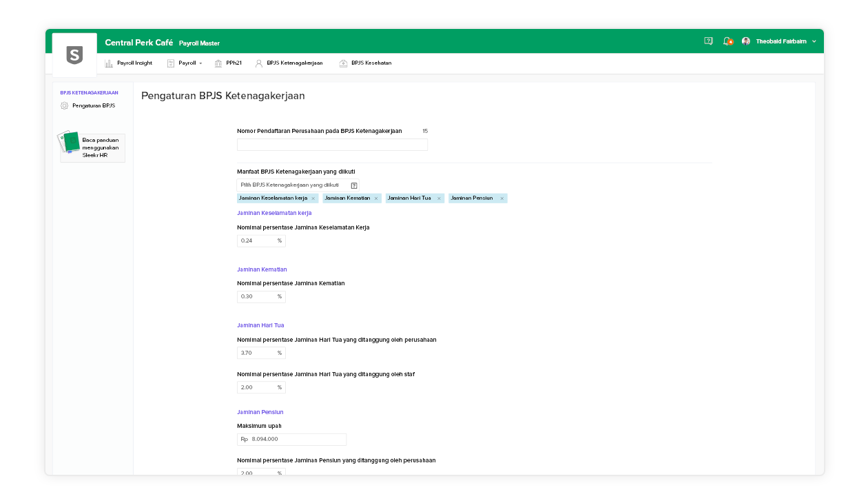Click the question-mark icon in the Pilih BPJS field

(354, 185)
